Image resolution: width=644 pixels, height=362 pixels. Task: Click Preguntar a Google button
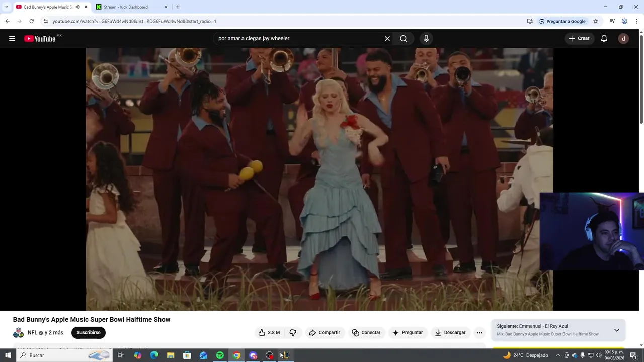coord(562,21)
